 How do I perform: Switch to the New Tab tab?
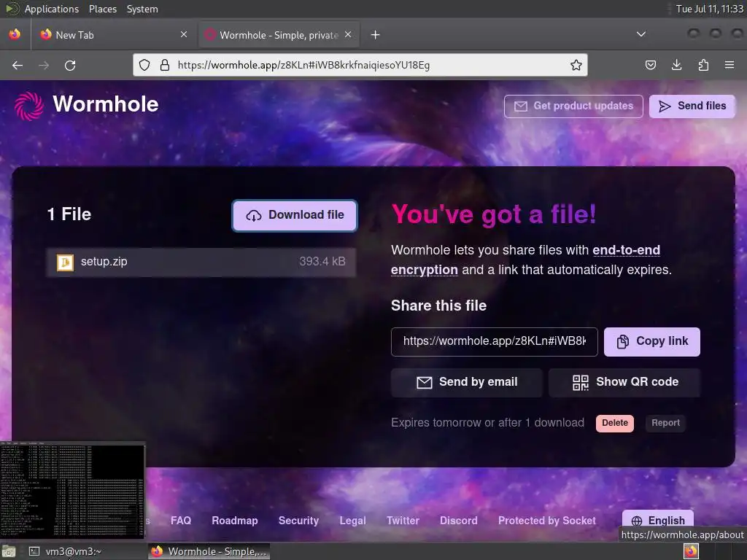pos(113,35)
